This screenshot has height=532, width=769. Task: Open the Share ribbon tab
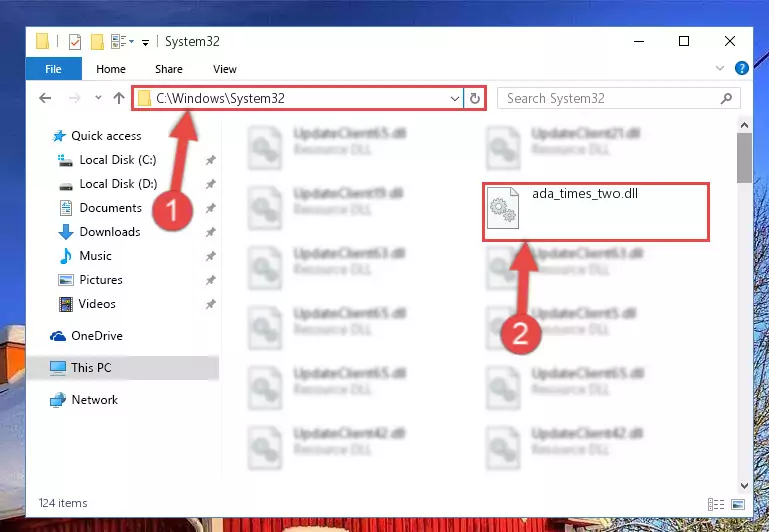point(169,69)
